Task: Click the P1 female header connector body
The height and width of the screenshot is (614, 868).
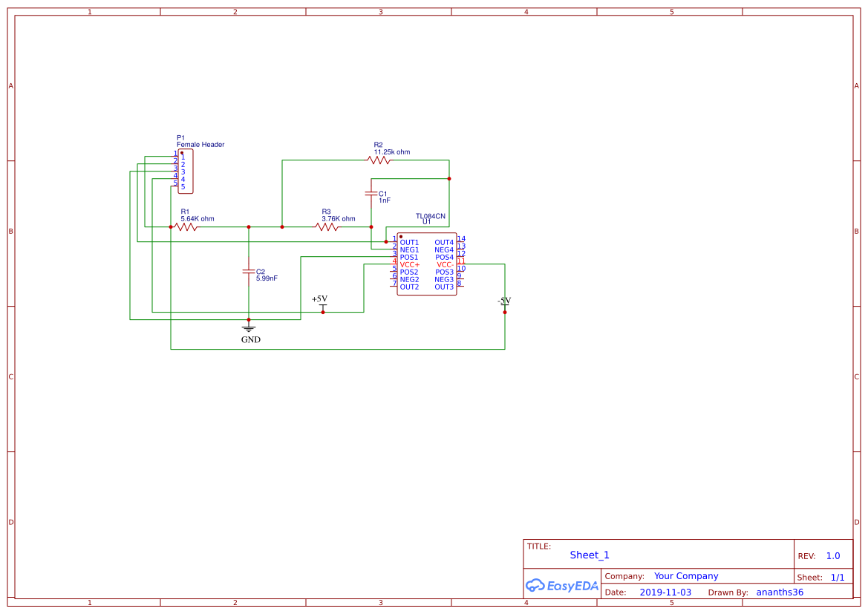Action: [x=186, y=172]
